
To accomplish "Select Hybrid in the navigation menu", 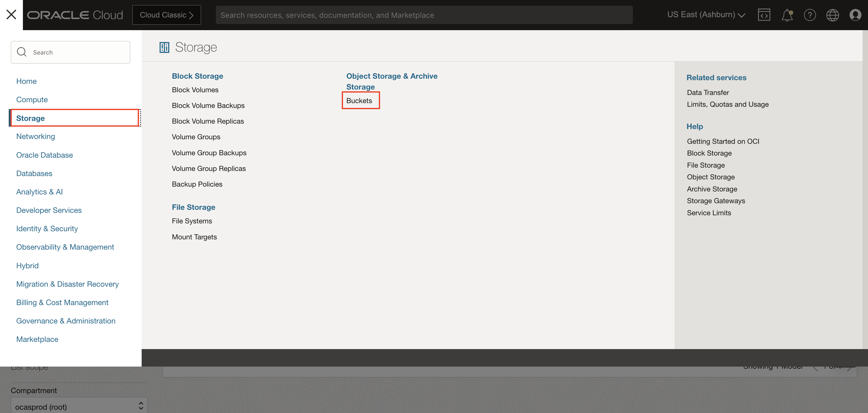I will pos(27,266).
